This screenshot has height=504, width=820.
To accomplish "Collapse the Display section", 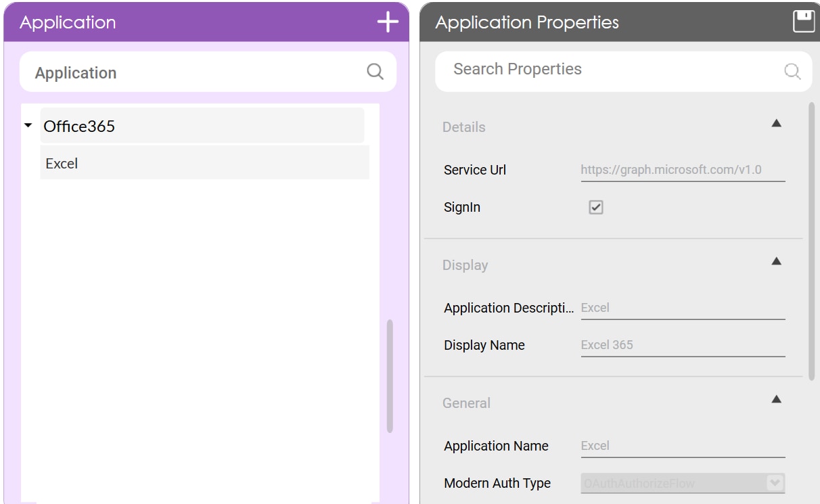I will pos(777,261).
